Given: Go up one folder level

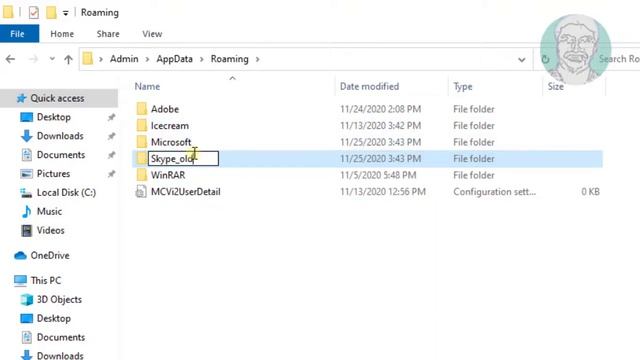Looking at the screenshot, I should point(68,60).
